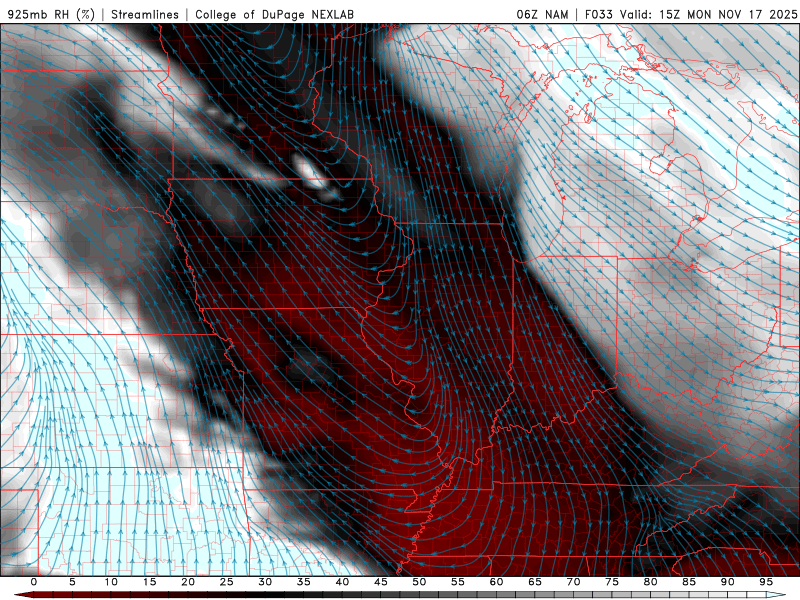
Task: Click the "85" label on the color scale
Action: [689, 582]
